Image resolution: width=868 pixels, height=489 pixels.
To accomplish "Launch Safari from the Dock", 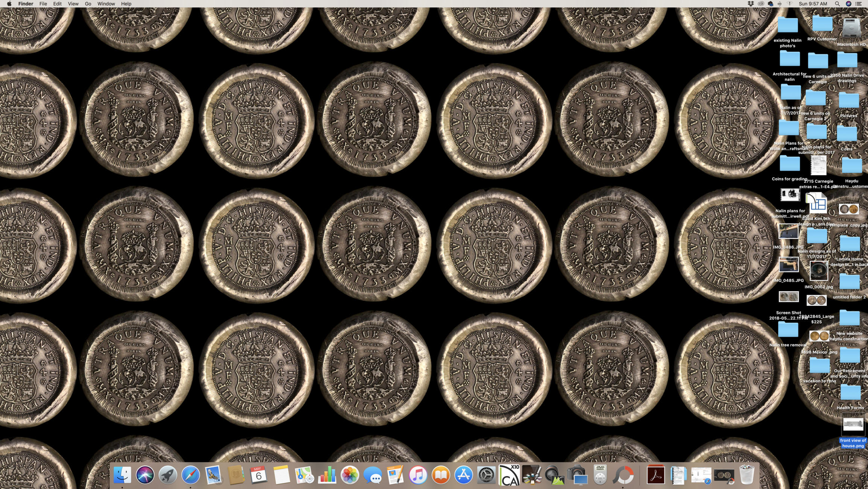I will (x=191, y=475).
